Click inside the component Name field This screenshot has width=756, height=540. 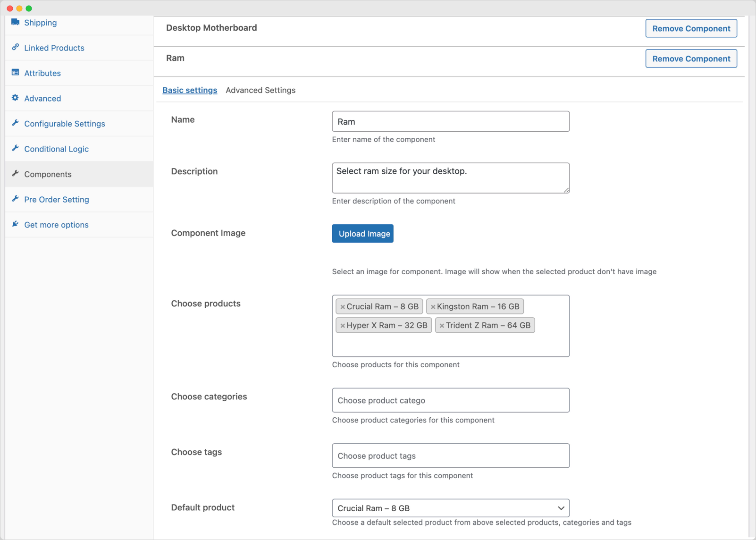[451, 121]
